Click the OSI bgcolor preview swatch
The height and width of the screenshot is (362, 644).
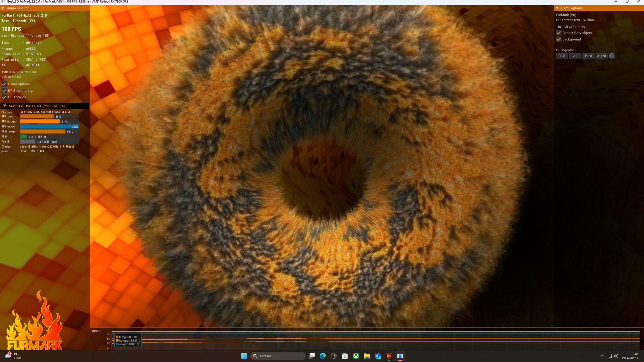pyautogui.click(x=612, y=56)
